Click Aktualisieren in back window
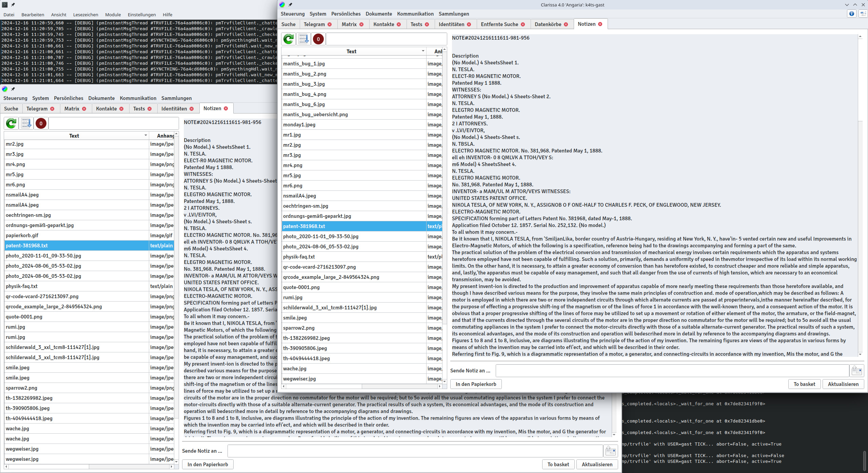The height and width of the screenshot is (473, 868). [597, 464]
